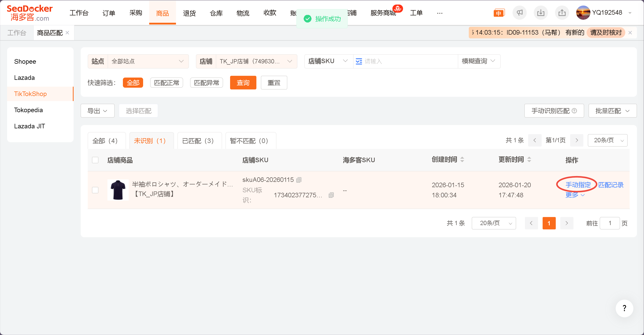Viewport: 644px width, 335px height.
Task: Click the batch input list icon in search
Action: 359,61
